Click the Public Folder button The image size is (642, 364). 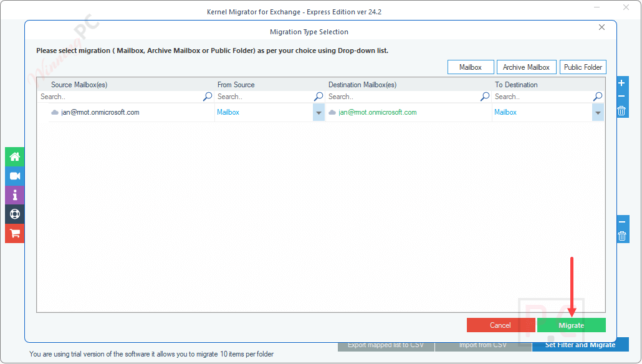(x=583, y=67)
